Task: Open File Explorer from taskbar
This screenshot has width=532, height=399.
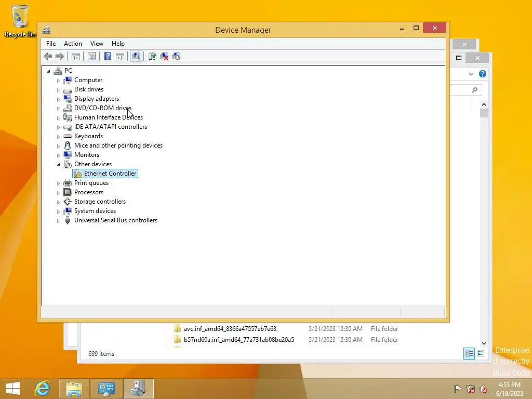Action: [74, 389]
